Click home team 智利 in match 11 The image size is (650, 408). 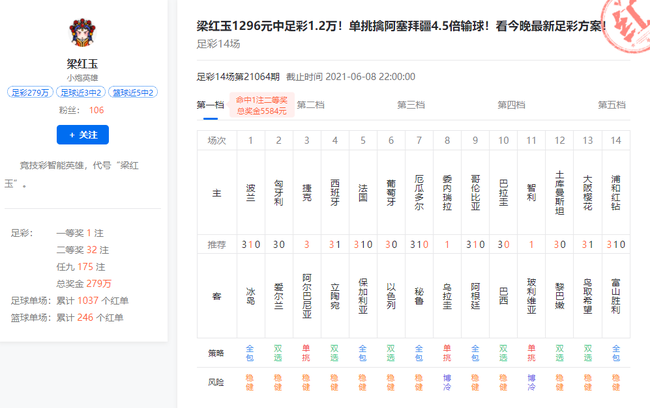pyautogui.click(x=531, y=193)
